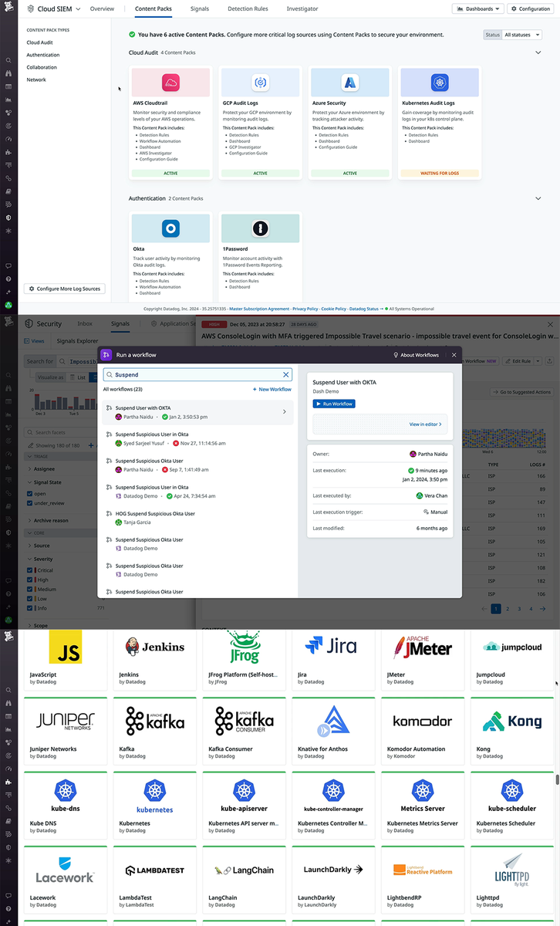This screenshot has height=926, width=560.
Task: Select the Kafka Consumer integration tile
Action: [x=244, y=730]
